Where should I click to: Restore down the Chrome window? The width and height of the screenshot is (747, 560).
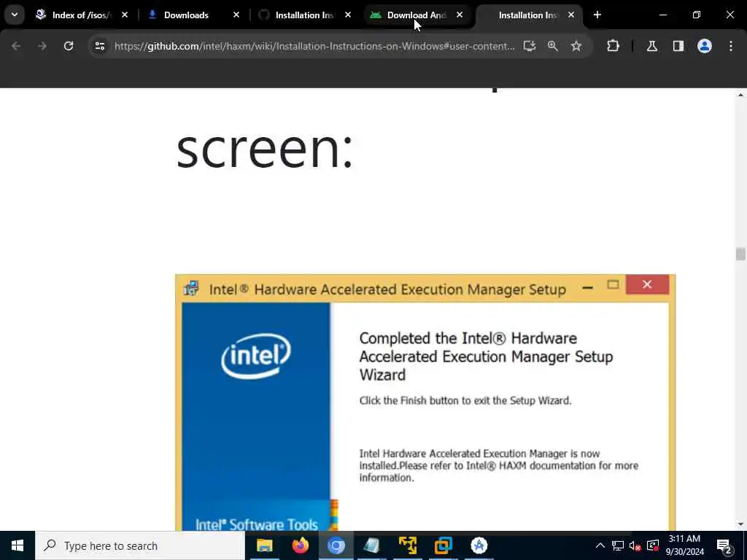point(697,15)
